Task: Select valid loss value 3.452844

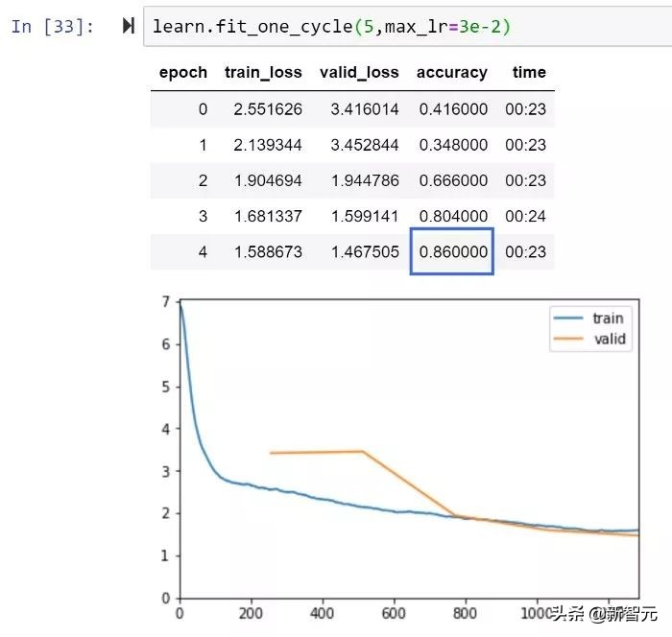Action: pyautogui.click(x=365, y=145)
